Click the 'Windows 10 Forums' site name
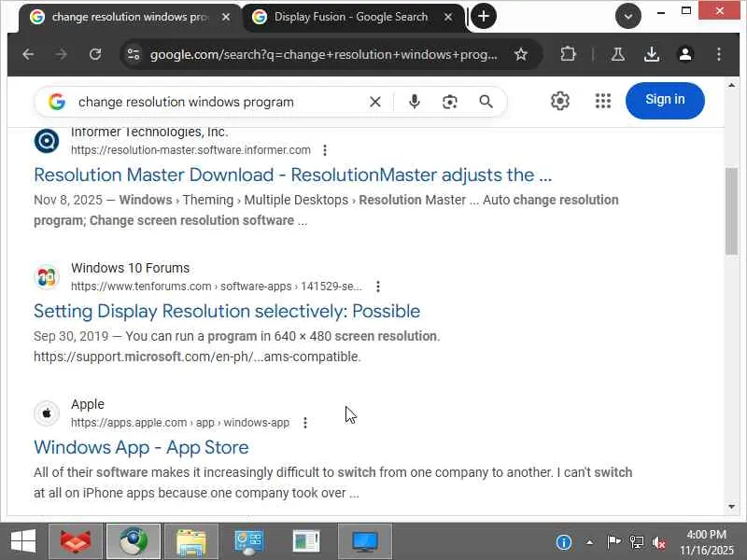The width and height of the screenshot is (747, 560). point(130,268)
